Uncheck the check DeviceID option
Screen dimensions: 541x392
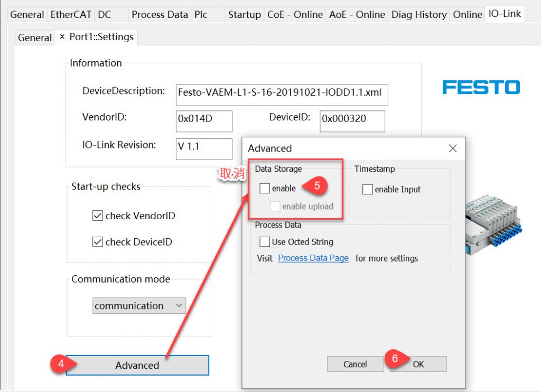pos(98,242)
